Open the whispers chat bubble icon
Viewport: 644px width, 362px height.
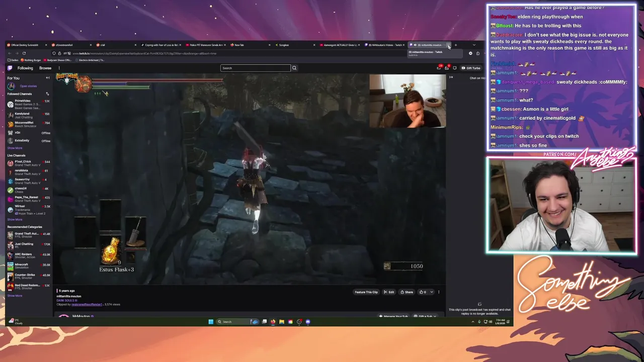coord(455,68)
